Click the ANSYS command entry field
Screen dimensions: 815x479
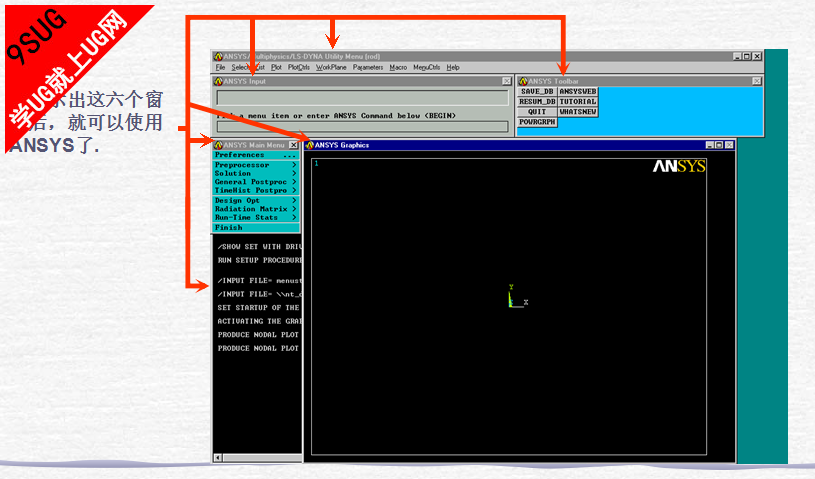362,126
